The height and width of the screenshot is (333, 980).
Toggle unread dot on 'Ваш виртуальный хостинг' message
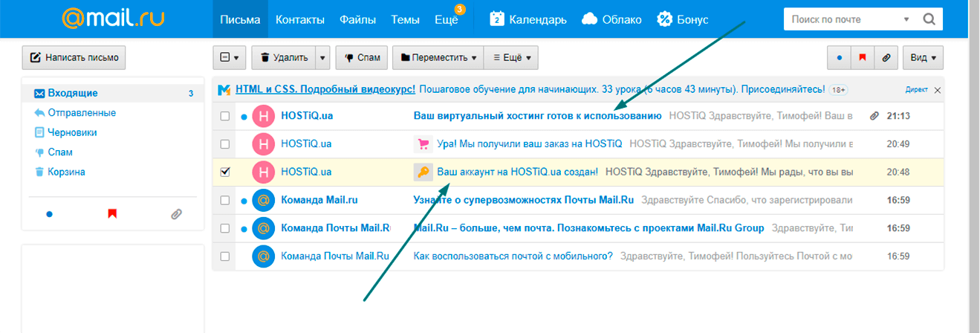point(244,117)
